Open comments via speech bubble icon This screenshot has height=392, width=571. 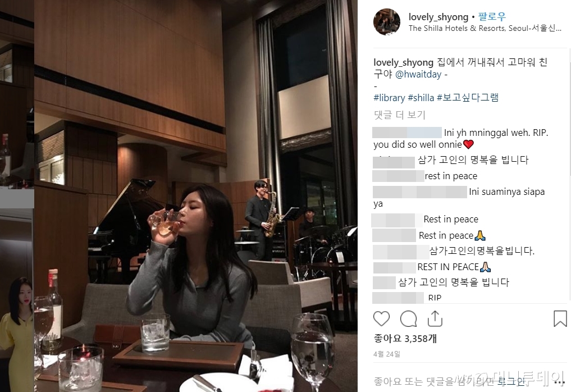point(408,319)
